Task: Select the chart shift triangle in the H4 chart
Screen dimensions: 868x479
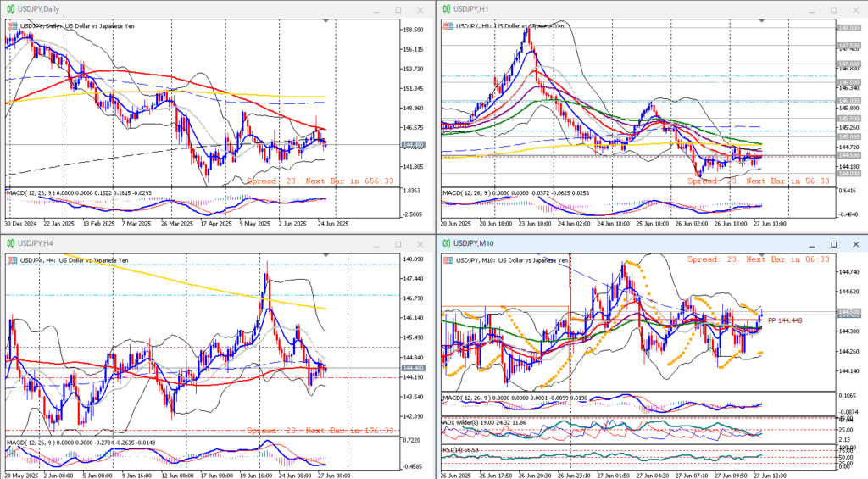Action: (326, 255)
